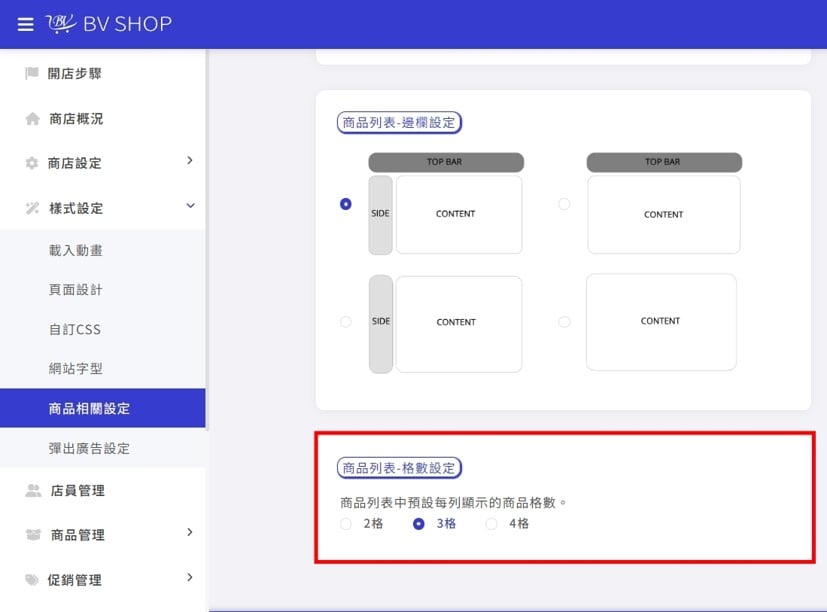827x612 pixels.
Task: Choose the 3格 option
Action: [418, 523]
